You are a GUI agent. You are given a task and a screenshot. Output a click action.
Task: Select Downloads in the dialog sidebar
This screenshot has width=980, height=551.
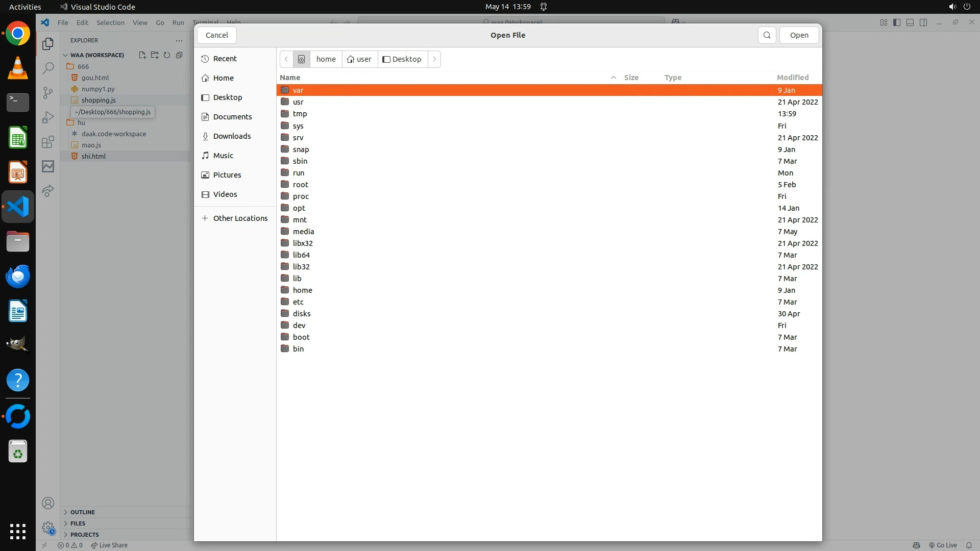click(x=232, y=136)
